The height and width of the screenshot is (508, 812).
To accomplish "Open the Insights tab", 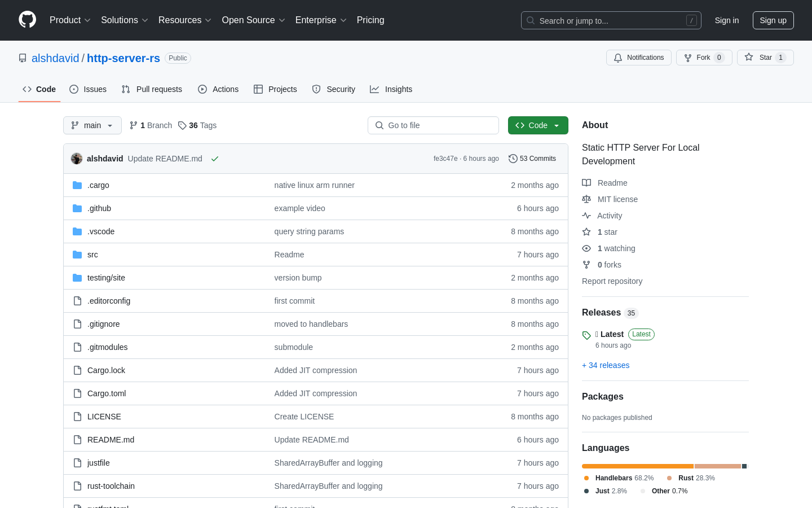I will [391, 89].
